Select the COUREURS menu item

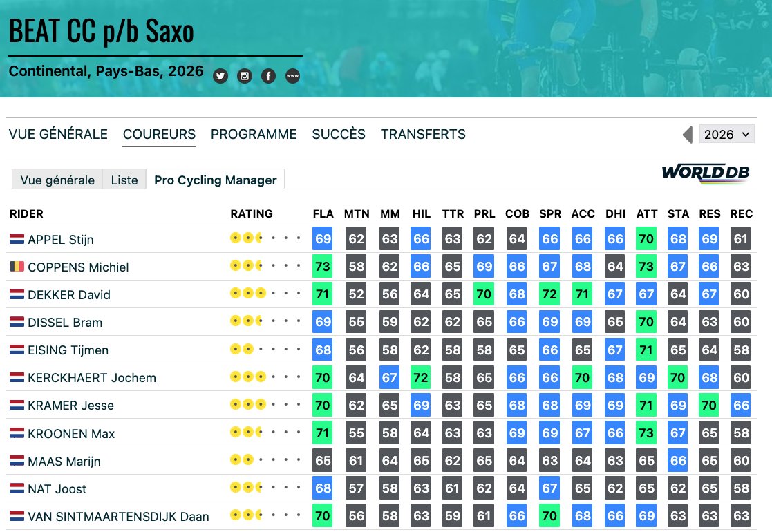pyautogui.click(x=159, y=134)
